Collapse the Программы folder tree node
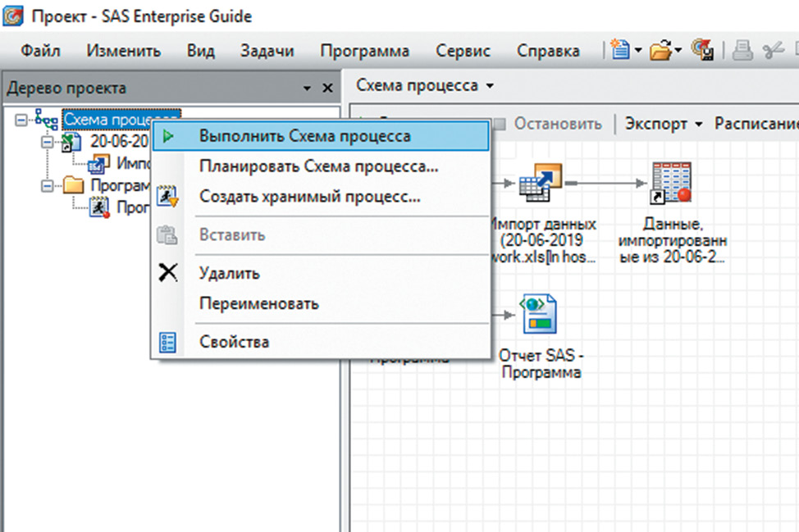This screenshot has height=532, width=799. pos(47,186)
